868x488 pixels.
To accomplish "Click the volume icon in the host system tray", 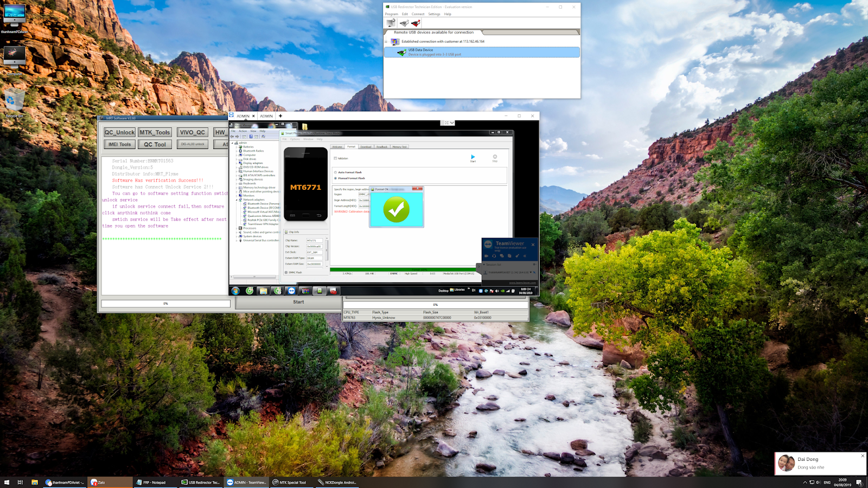I will coord(819,482).
